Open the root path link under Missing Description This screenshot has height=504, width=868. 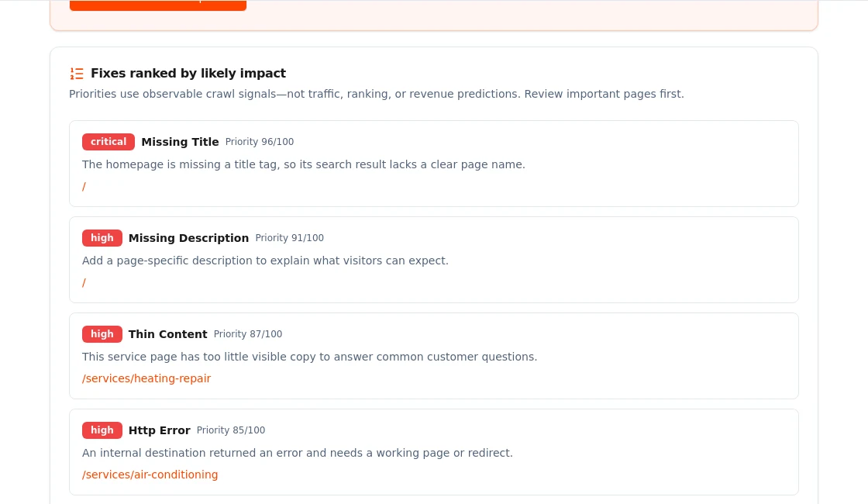click(84, 283)
